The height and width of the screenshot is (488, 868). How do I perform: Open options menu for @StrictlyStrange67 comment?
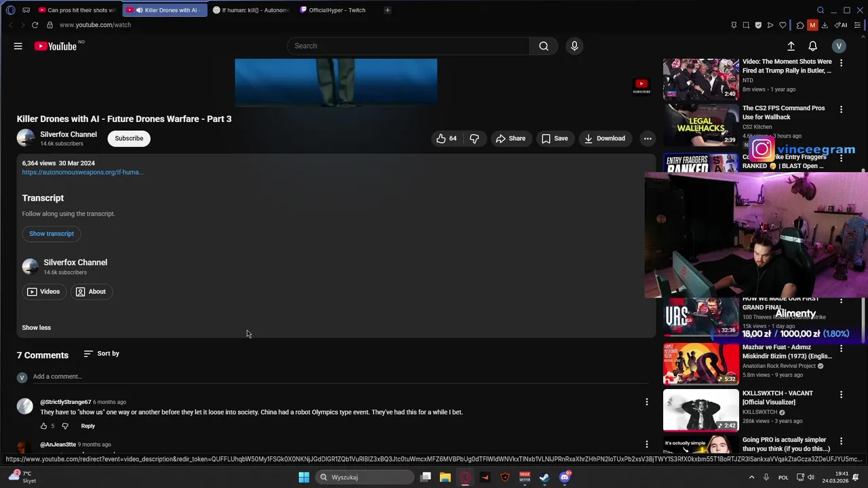pyautogui.click(x=646, y=402)
